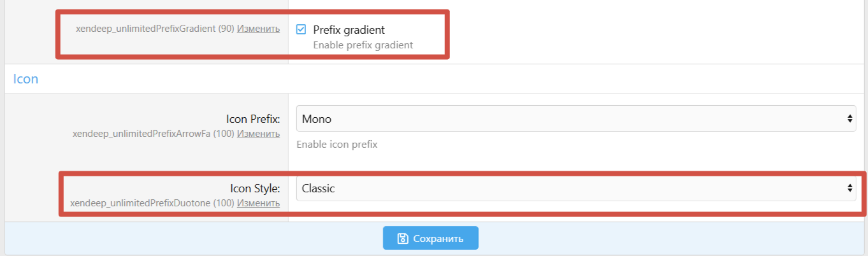Click the "Prefix gradient" checkbox label text
868x256 pixels.
pyautogui.click(x=349, y=30)
